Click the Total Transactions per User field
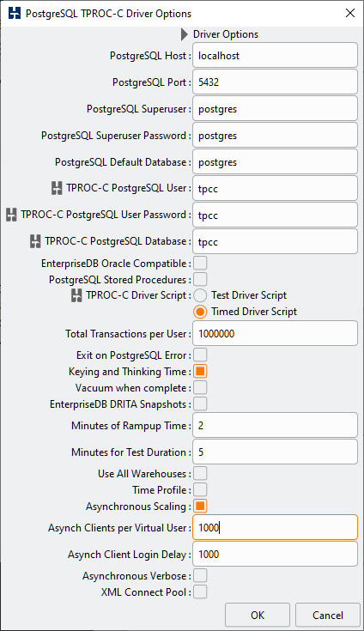Image resolution: width=364 pixels, height=631 pixels. (275, 333)
